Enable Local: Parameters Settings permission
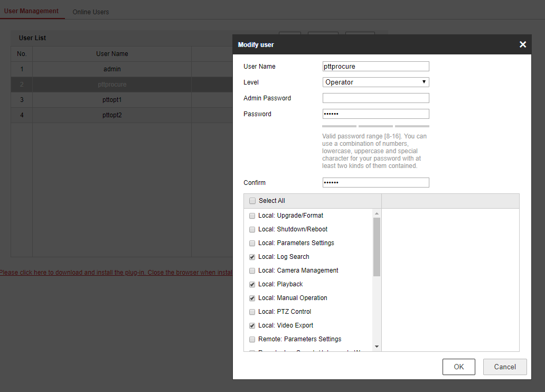The height and width of the screenshot is (392, 545). [252, 243]
